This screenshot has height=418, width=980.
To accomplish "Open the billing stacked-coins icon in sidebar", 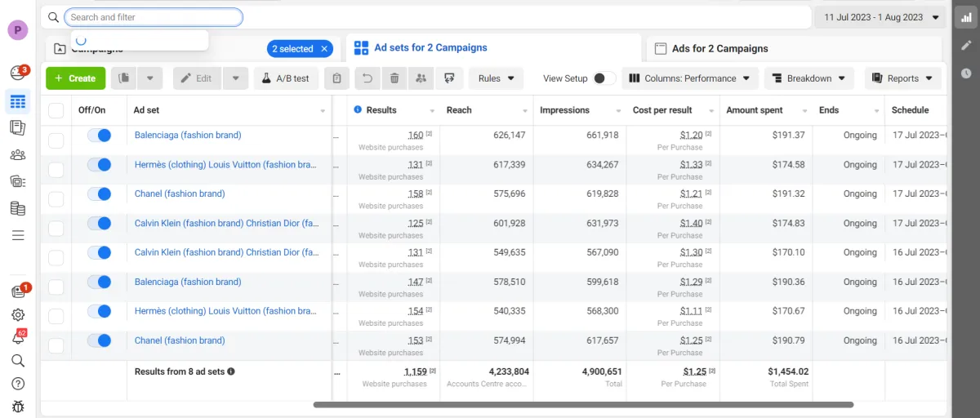I will click(18, 208).
